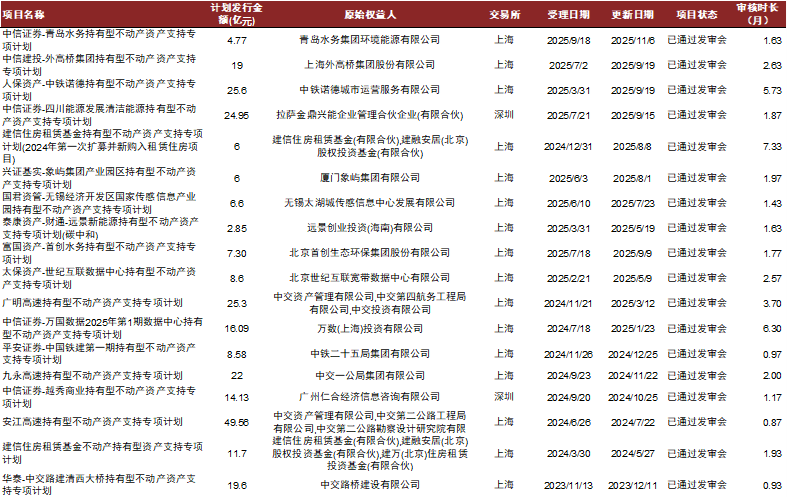
Task: Click originator 青岛水务集团环境能源有限公司
Action: click(x=370, y=40)
